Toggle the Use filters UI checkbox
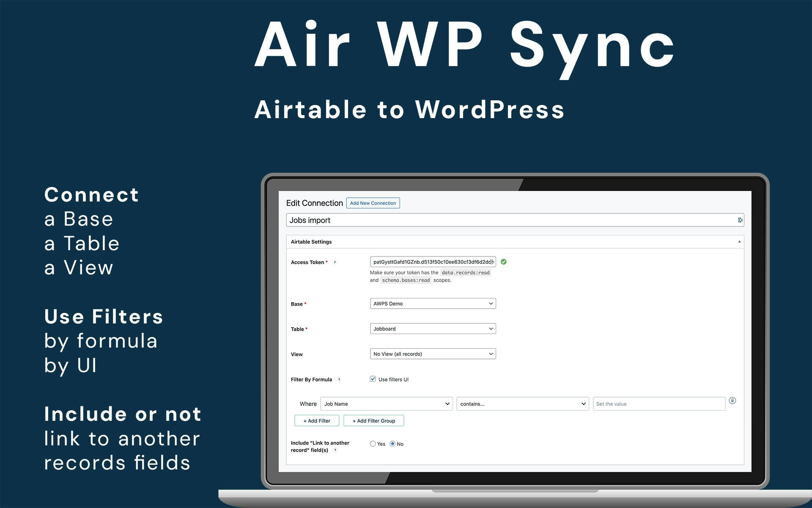The height and width of the screenshot is (508, 812). (x=373, y=379)
